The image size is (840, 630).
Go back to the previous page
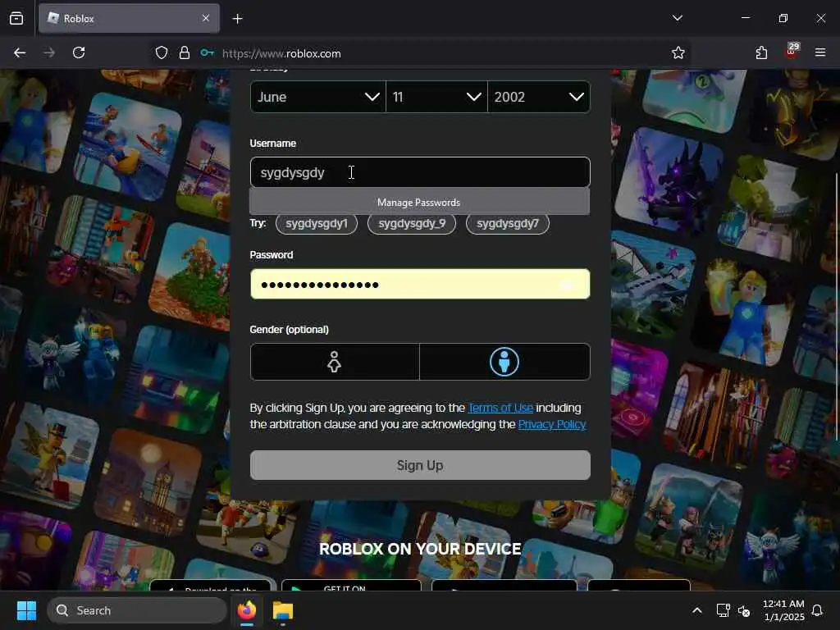20,52
